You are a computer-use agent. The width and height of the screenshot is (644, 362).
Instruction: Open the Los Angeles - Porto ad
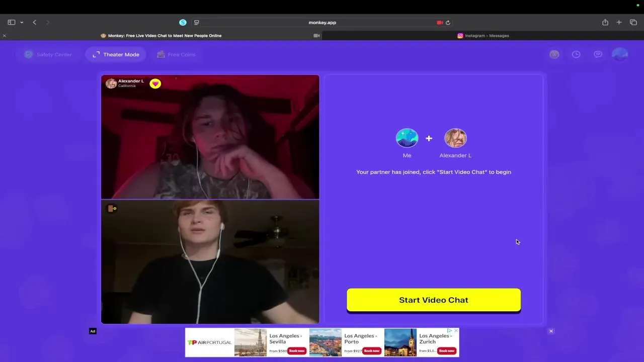[x=361, y=338]
